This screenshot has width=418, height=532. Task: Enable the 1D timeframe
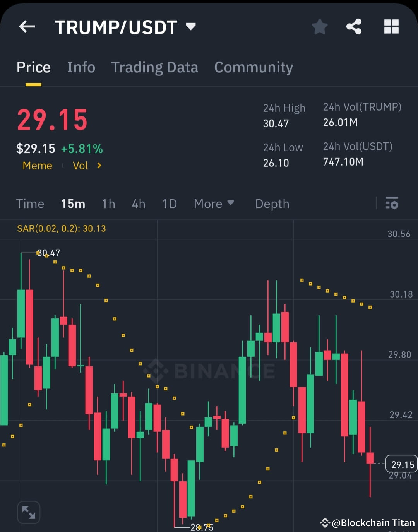coord(169,204)
